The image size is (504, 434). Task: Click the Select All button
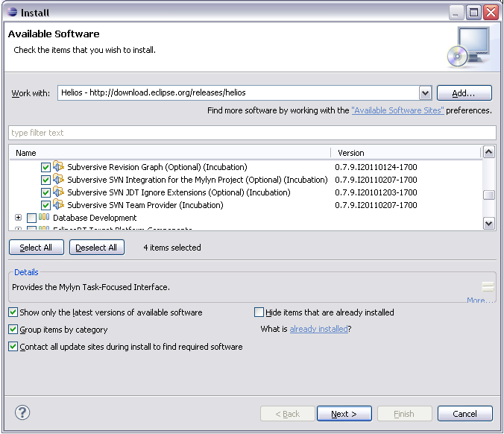click(x=37, y=248)
